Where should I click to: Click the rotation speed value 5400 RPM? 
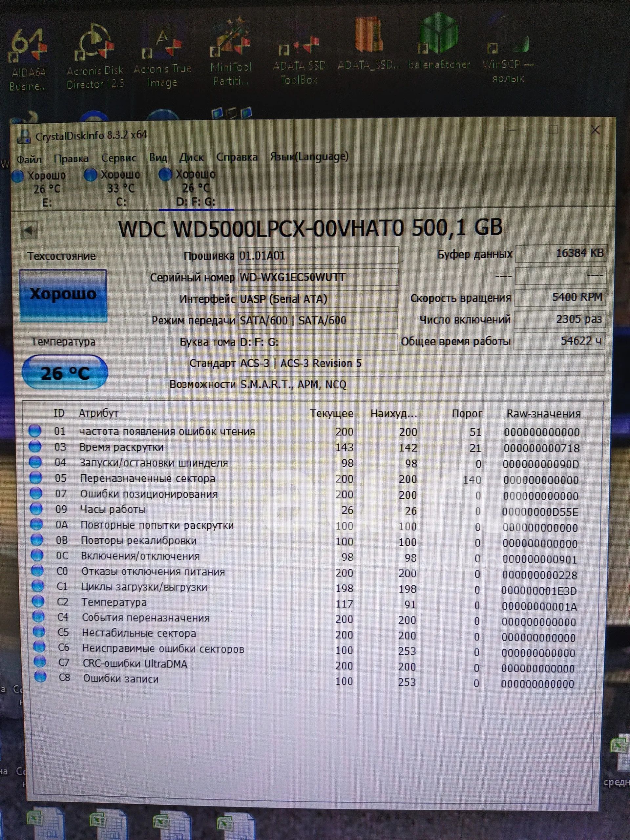pyautogui.click(x=560, y=297)
